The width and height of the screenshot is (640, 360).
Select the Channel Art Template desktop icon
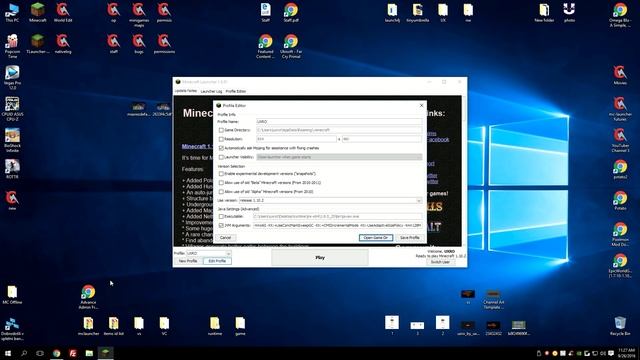493,300
